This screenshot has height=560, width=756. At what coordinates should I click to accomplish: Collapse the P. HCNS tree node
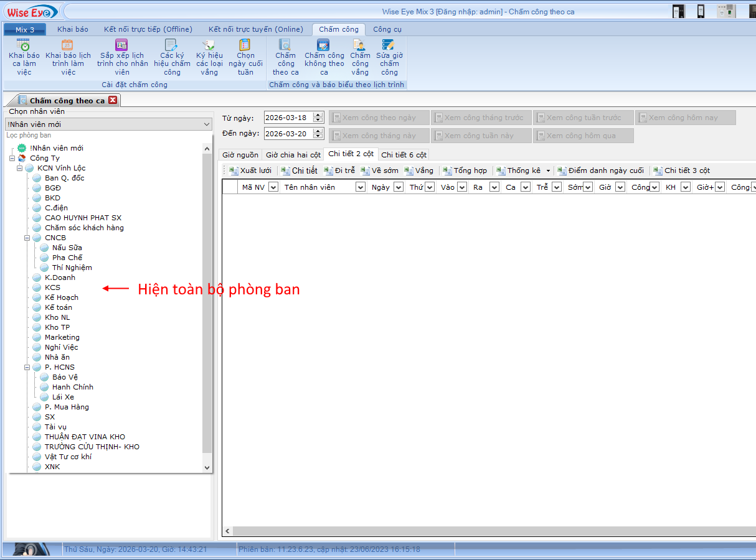(27, 367)
